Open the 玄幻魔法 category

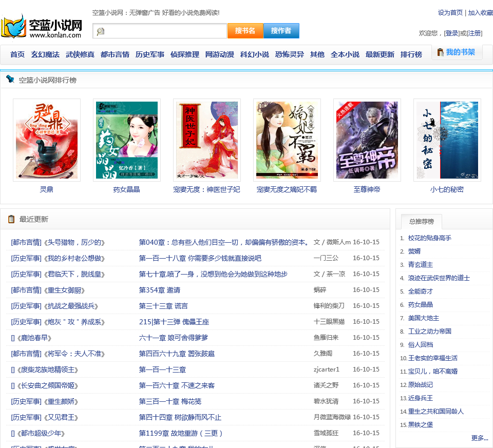click(x=45, y=54)
